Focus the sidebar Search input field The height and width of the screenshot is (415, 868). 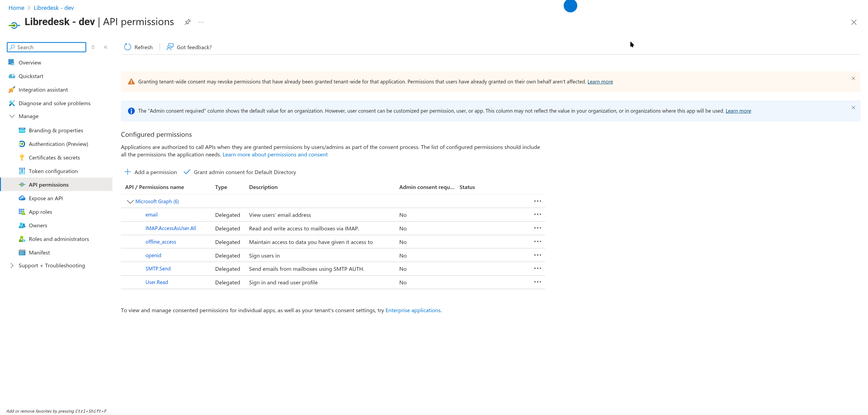47,47
